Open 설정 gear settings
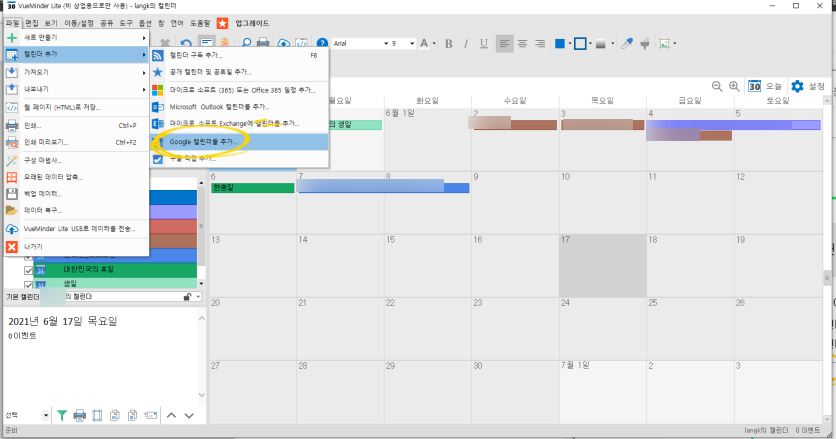 pyautogui.click(x=808, y=86)
